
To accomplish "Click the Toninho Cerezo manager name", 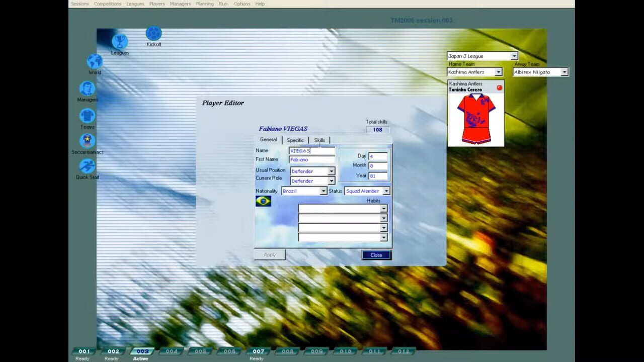I will click(465, 89).
